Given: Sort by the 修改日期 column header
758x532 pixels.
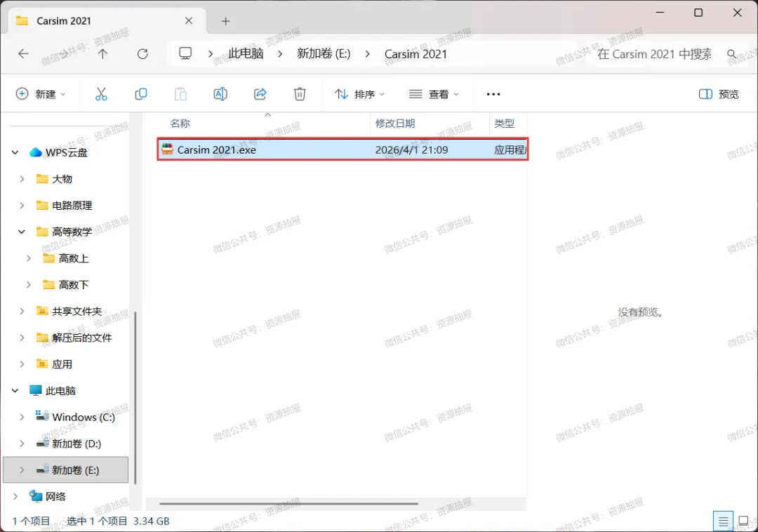Looking at the screenshot, I should [x=395, y=124].
